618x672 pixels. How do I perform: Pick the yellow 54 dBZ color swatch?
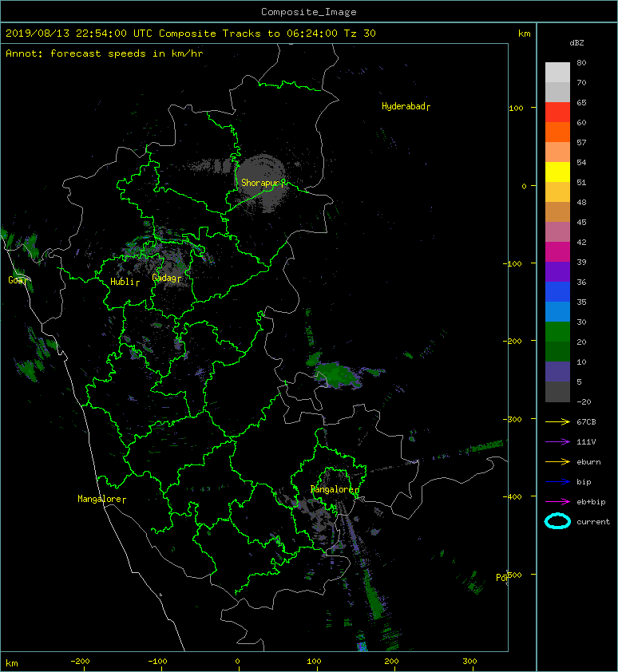(x=557, y=172)
